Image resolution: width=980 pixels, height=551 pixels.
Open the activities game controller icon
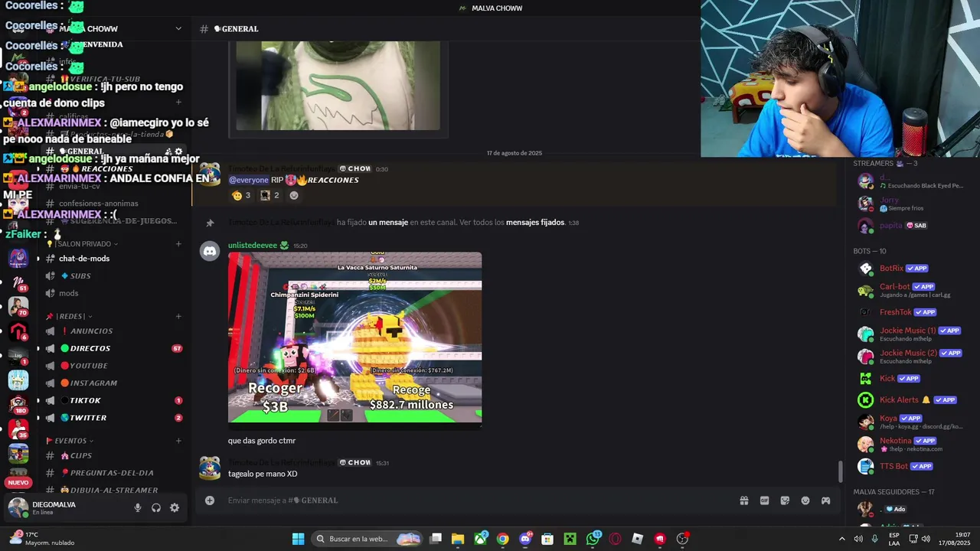pyautogui.click(x=826, y=500)
